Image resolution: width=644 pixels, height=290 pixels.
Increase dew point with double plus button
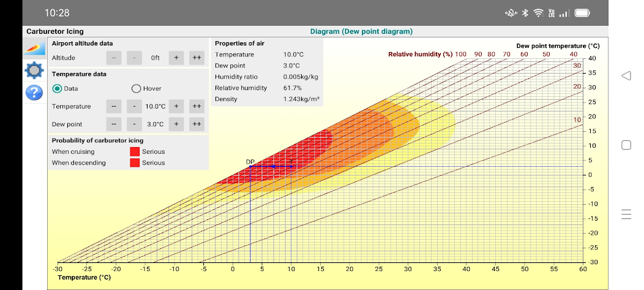[x=197, y=124]
